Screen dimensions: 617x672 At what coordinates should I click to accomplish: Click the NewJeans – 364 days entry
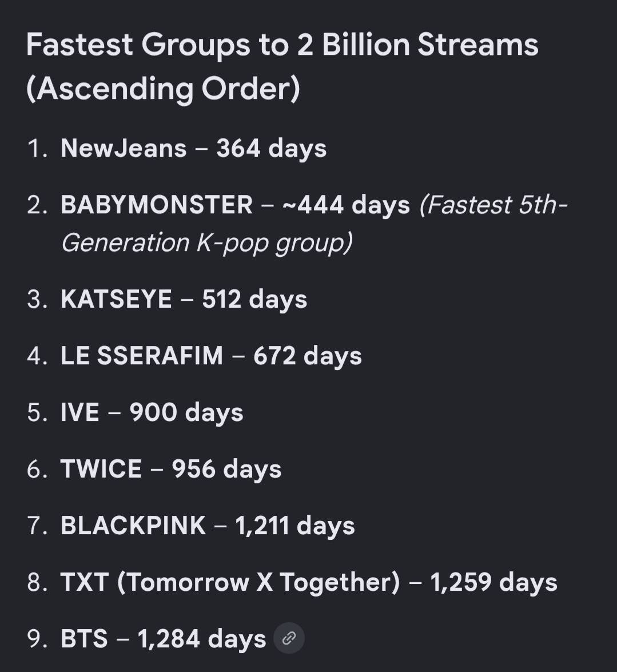(x=194, y=148)
